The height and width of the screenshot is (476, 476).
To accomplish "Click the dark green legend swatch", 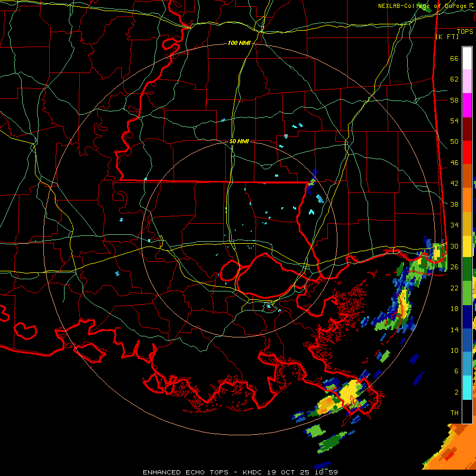I will [467, 269].
